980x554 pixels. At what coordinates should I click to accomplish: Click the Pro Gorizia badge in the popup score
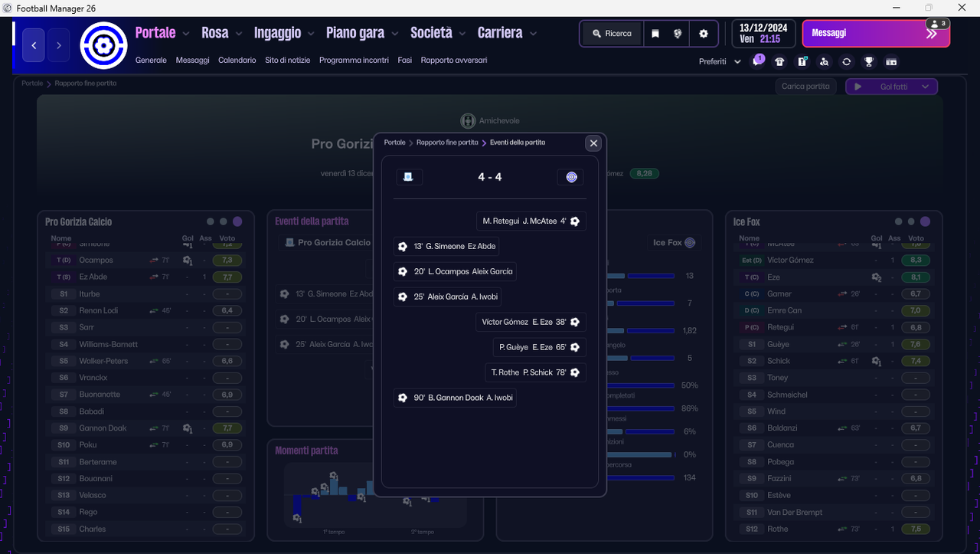(409, 177)
